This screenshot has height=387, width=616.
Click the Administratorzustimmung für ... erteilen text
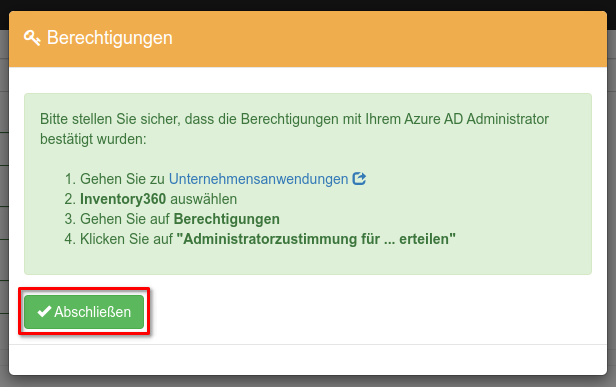pyautogui.click(x=316, y=239)
